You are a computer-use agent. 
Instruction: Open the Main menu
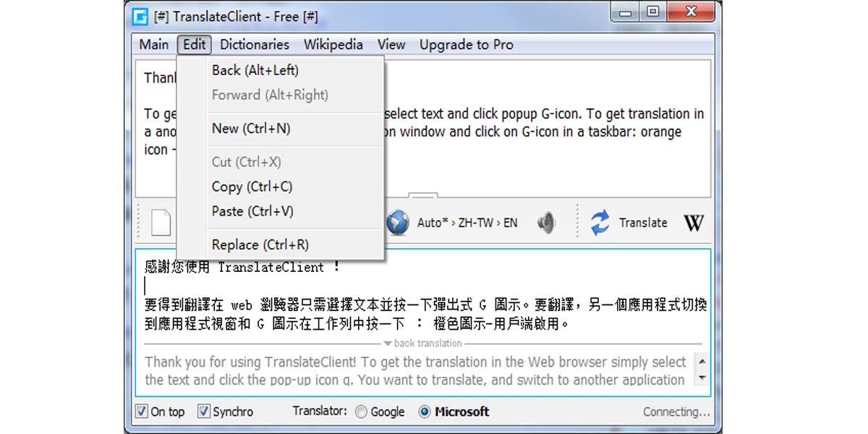[153, 45]
